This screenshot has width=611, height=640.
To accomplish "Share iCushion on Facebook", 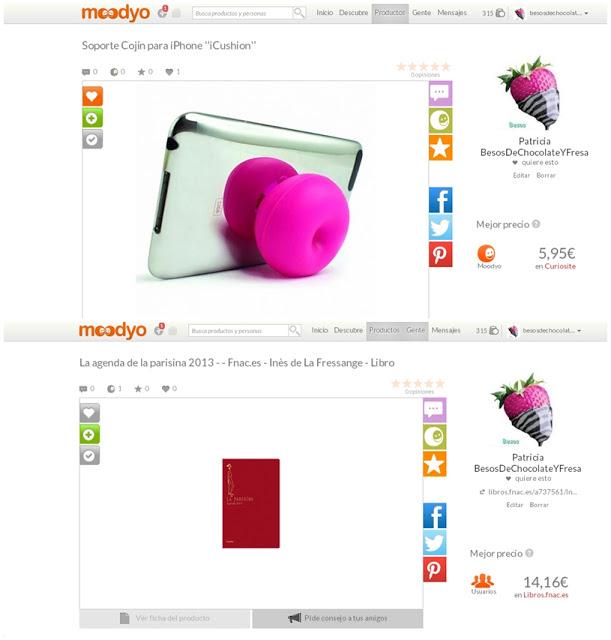I will (440, 200).
